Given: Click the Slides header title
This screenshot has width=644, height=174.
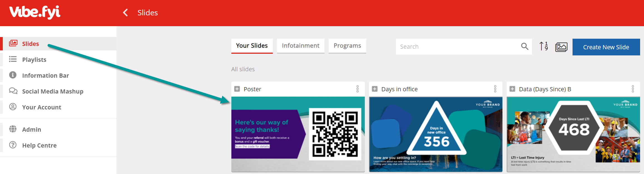Looking at the screenshot, I should pyautogui.click(x=148, y=13).
